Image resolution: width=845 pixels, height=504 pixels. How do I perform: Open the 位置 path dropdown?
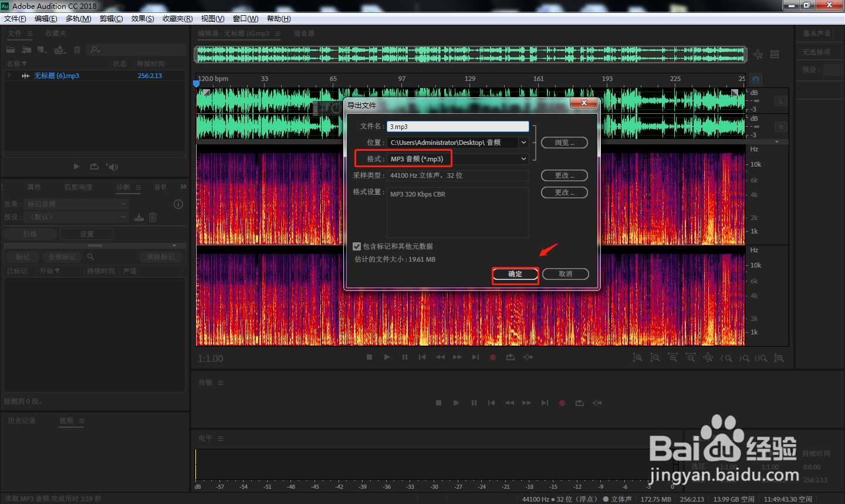pyautogui.click(x=458, y=143)
